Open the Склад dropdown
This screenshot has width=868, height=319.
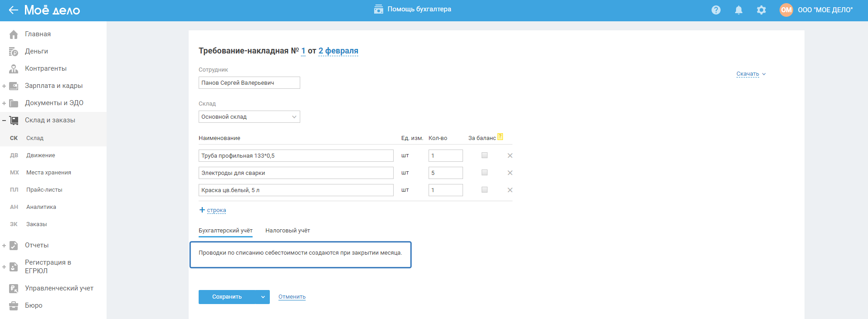(249, 117)
